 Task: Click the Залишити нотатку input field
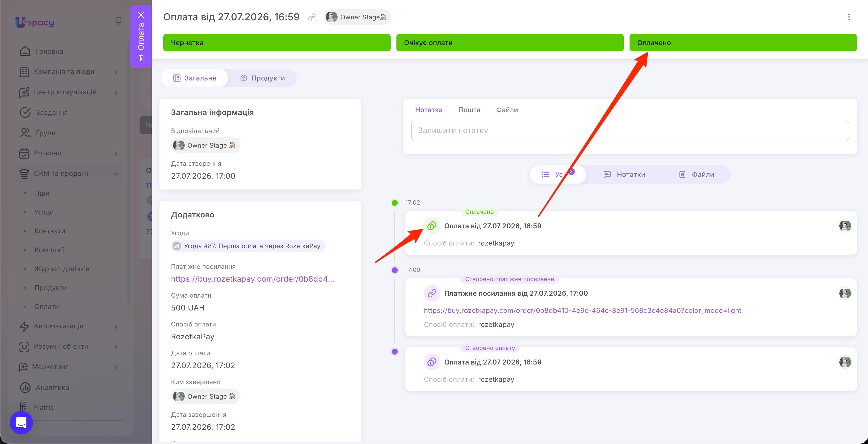click(x=630, y=130)
